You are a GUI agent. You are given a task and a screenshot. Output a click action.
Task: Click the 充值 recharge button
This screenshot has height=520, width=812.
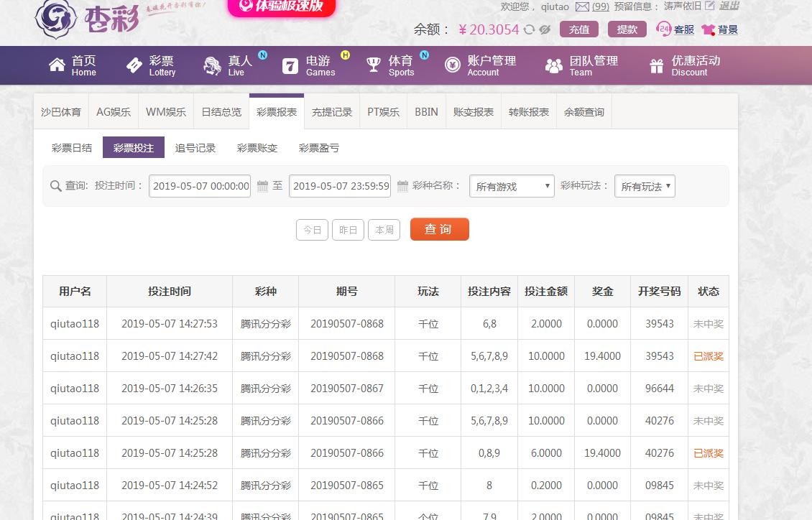point(579,29)
